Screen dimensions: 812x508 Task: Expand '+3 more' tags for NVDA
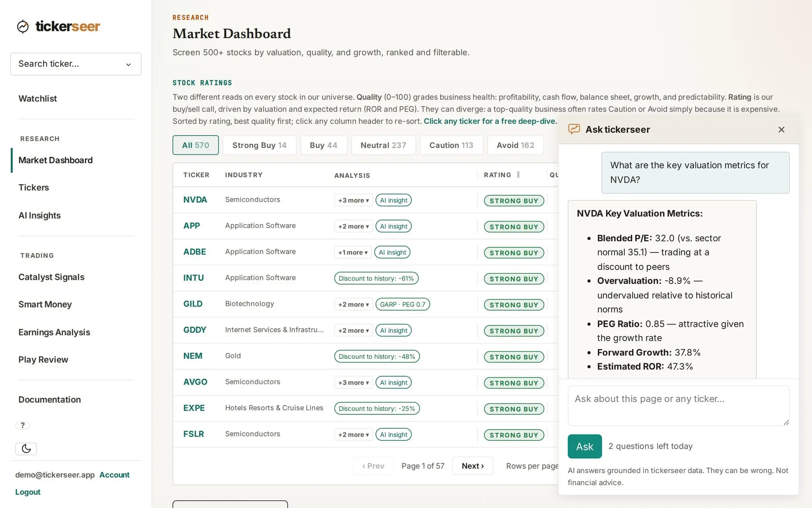pos(353,200)
